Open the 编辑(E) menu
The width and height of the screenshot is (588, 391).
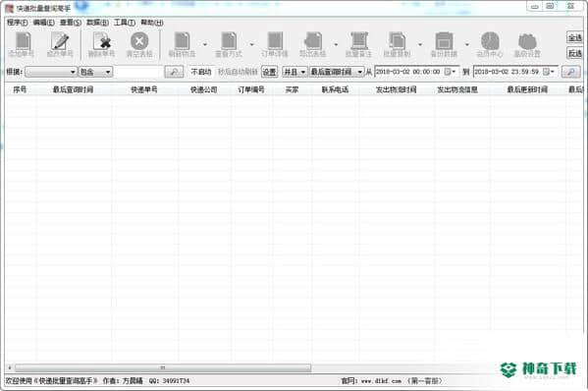pyautogui.click(x=43, y=23)
